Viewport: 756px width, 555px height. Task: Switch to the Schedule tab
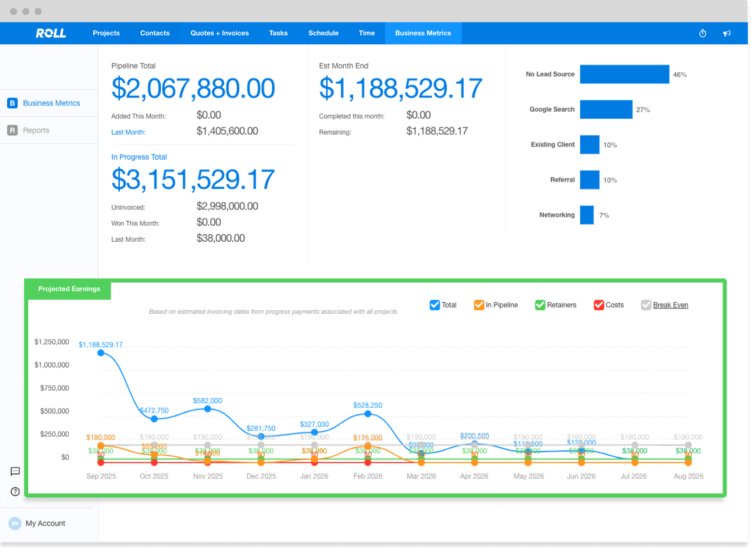click(x=323, y=34)
